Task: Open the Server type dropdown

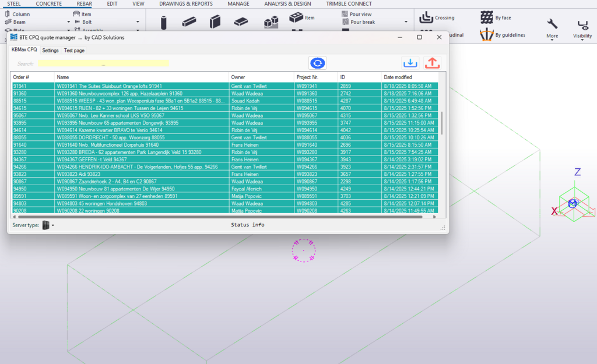Action: click(48, 225)
